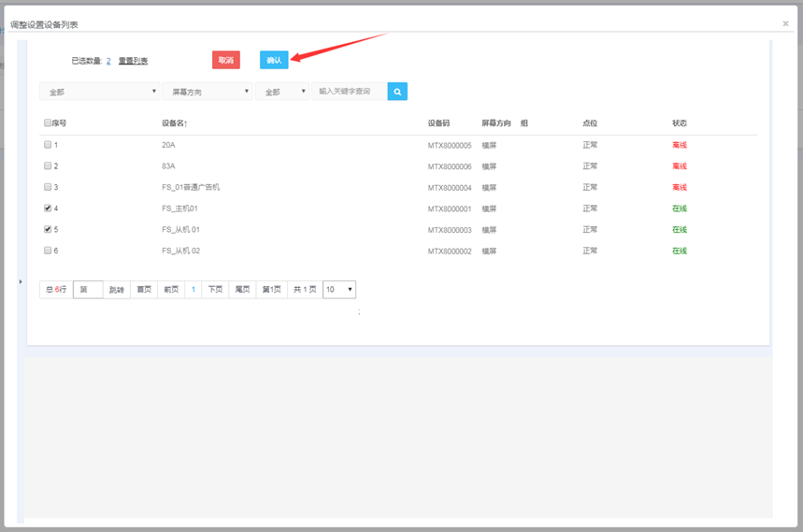This screenshot has height=532, width=803.
Task: Check the checkbox for row 1 (20A)
Action: 48,145
